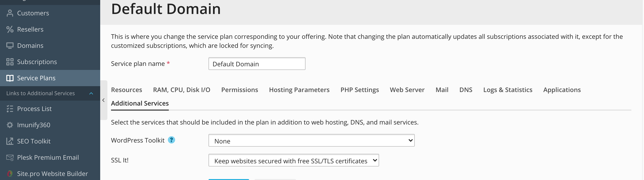Viewport: 644px width, 180px height.
Task: Click the Plesk Premium Email envelope icon
Action: pyautogui.click(x=10, y=157)
